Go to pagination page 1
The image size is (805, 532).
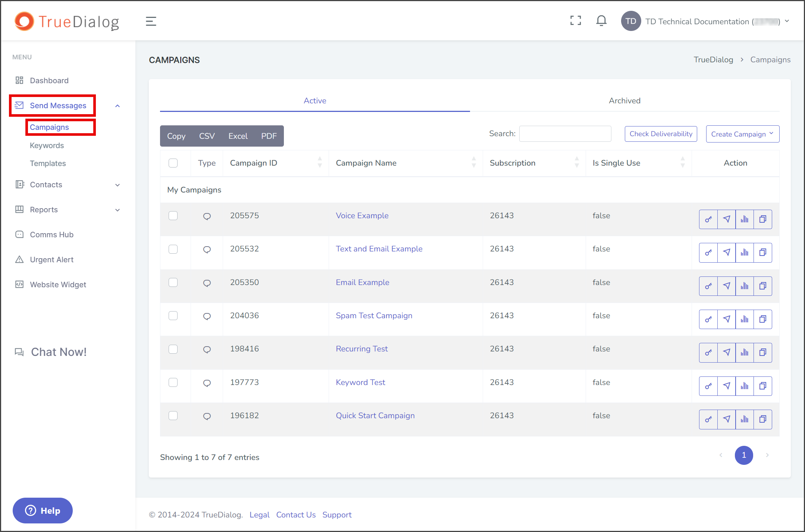744,455
